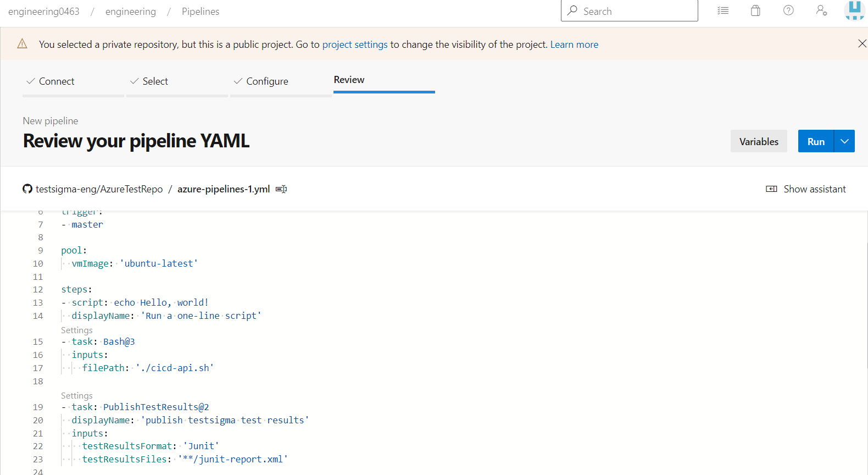Viewport: 868px width, 475px height.
Task: Click the task: PublishTestResults@2 line
Action: click(x=135, y=407)
